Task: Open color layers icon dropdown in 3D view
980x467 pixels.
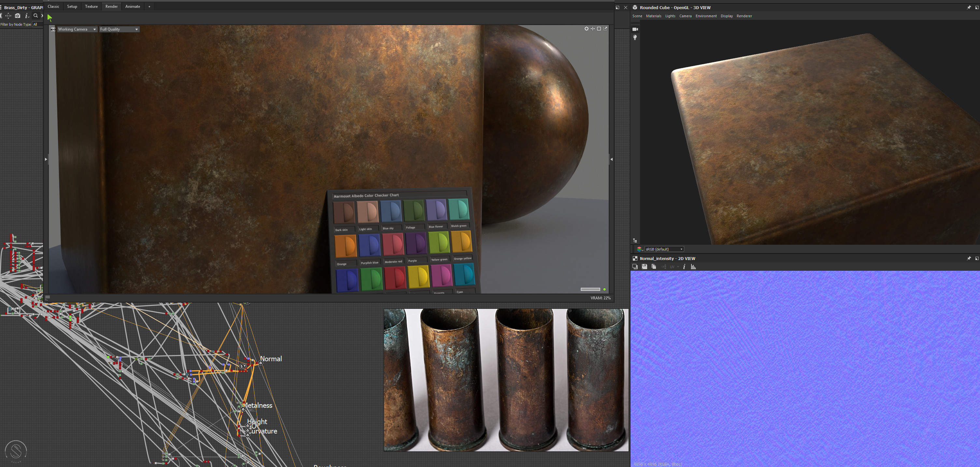Action: click(640, 249)
